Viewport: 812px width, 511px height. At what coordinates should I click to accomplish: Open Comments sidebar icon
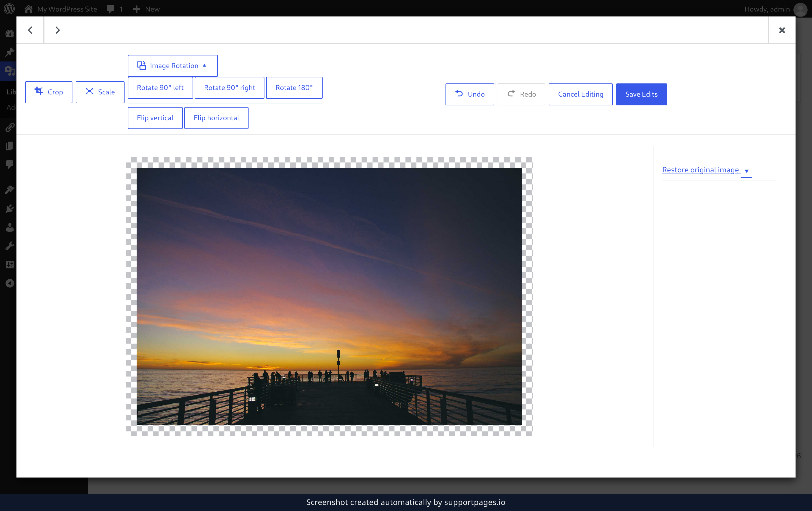coord(9,164)
